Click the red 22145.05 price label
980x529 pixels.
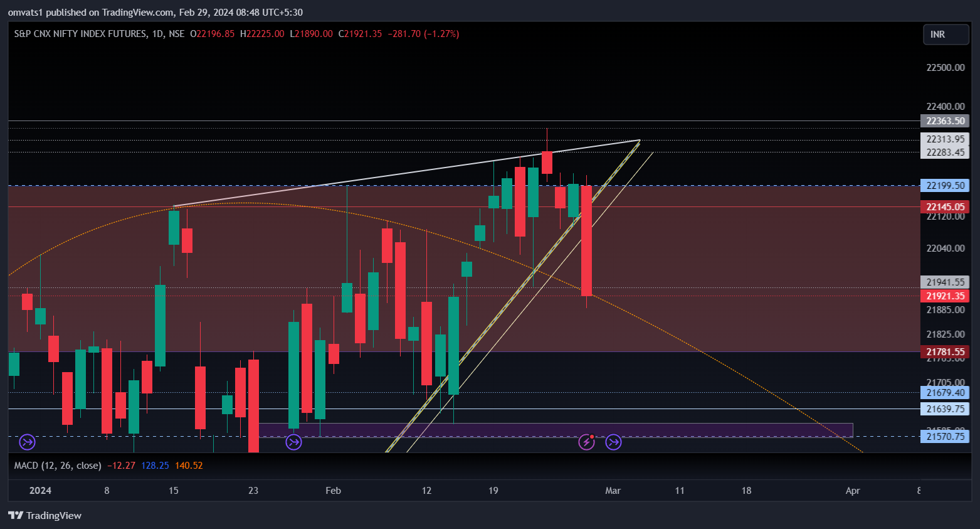tap(945, 207)
